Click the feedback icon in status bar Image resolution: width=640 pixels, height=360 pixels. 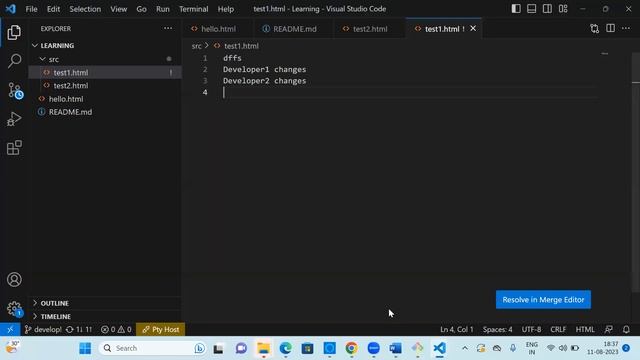(x=609, y=329)
